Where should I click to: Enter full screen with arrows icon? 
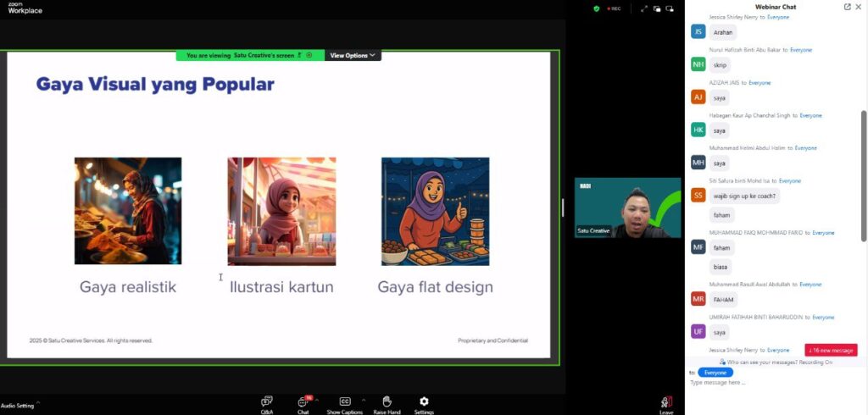point(643,8)
